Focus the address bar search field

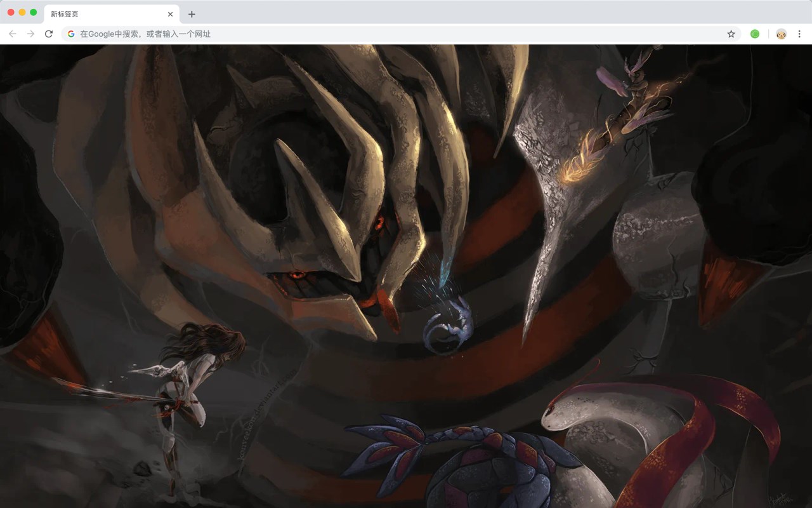(401, 34)
